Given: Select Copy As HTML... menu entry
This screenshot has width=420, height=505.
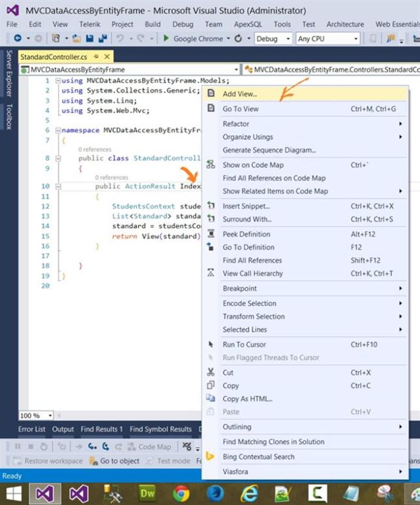Looking at the screenshot, I should click(306, 398).
